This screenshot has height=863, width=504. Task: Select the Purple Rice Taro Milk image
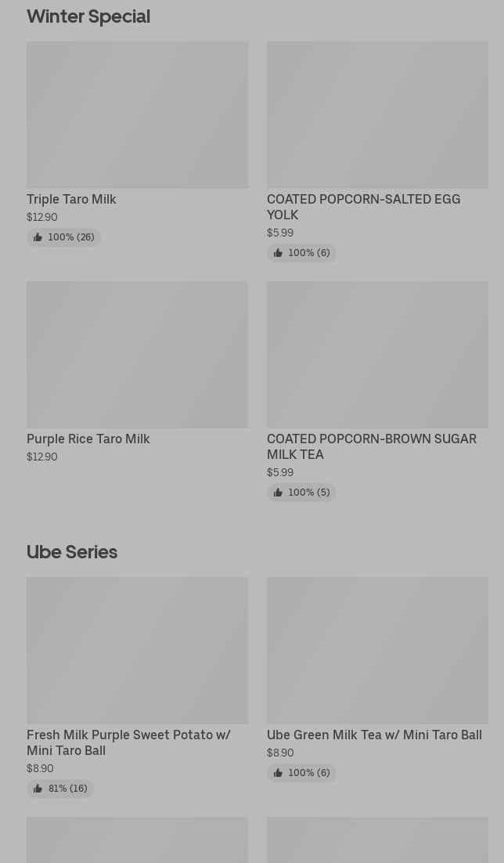coord(137,354)
